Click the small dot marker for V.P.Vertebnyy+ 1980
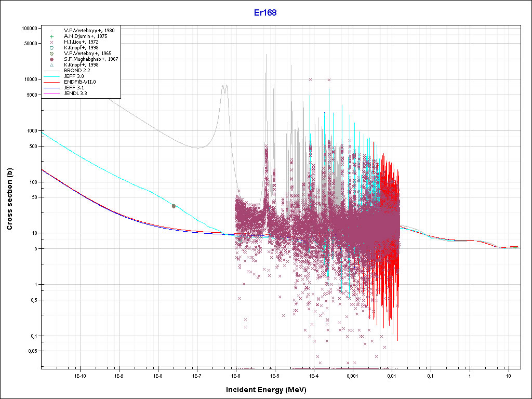Screen dimensions: 532x399 (x=52, y=31)
